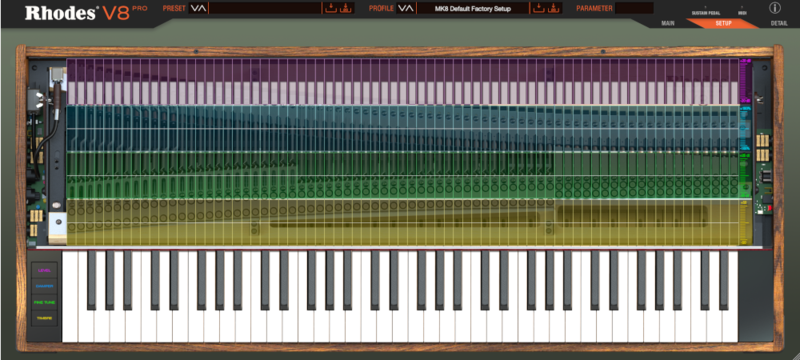Screen dimensions: 800x360
Task: Click the Sustain Pedal indicator
Action: click(x=706, y=11)
